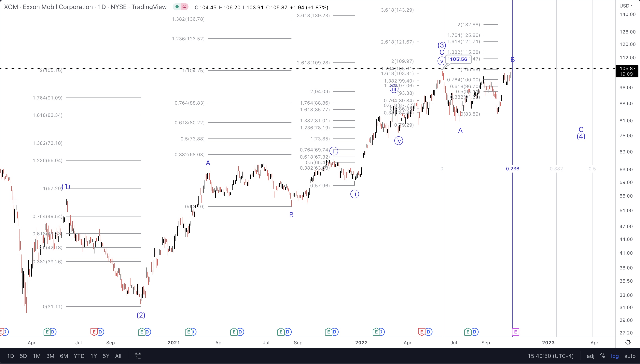Select the YTD time range

79,356
